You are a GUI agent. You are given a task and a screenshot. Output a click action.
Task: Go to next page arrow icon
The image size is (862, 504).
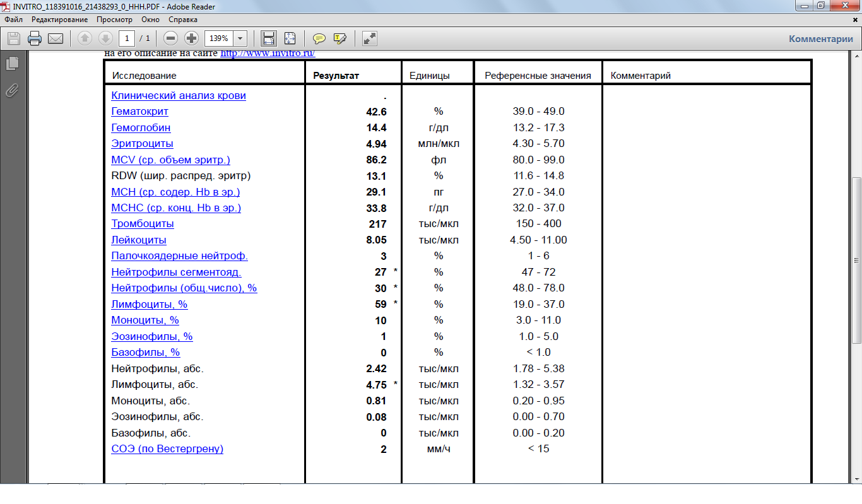click(x=105, y=38)
